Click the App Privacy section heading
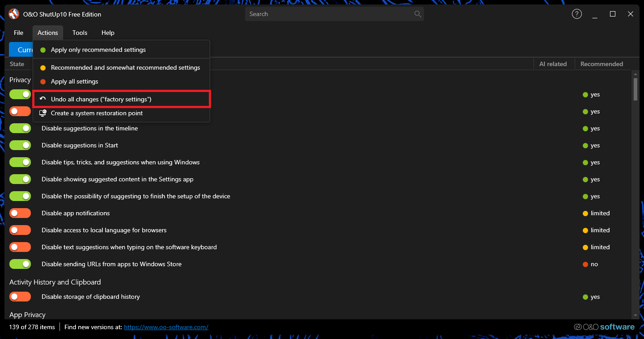644x339 pixels. [27, 315]
